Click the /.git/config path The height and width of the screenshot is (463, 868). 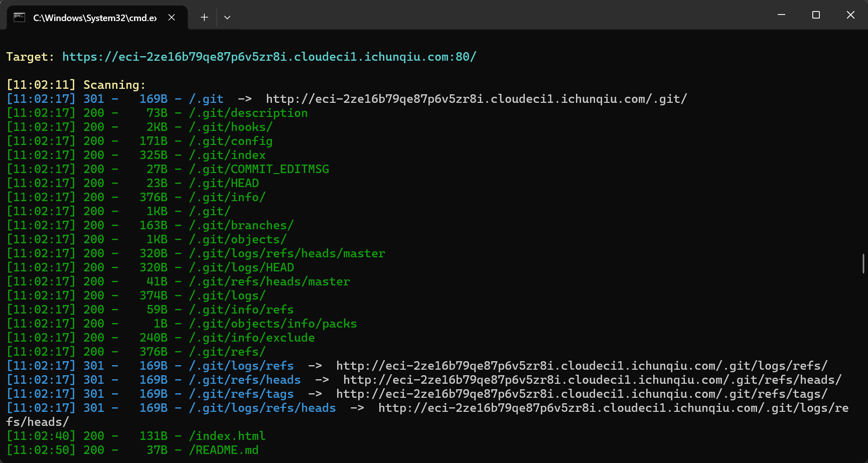pos(231,141)
